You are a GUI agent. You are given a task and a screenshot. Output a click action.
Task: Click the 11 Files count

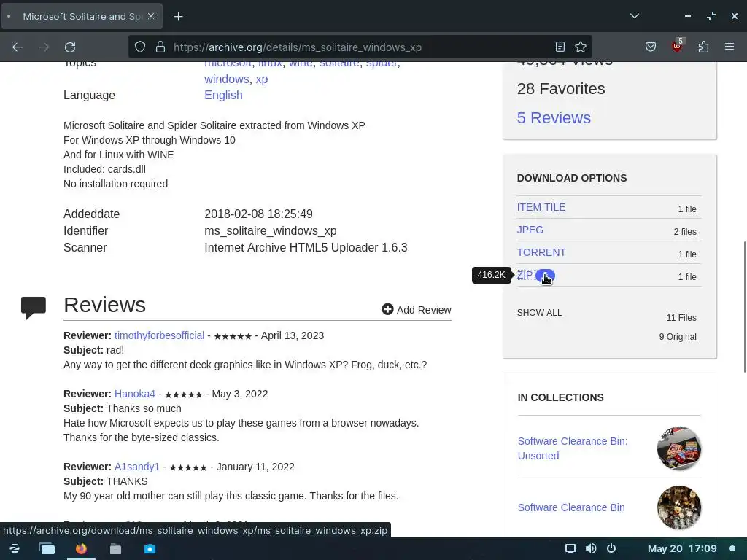point(681,318)
